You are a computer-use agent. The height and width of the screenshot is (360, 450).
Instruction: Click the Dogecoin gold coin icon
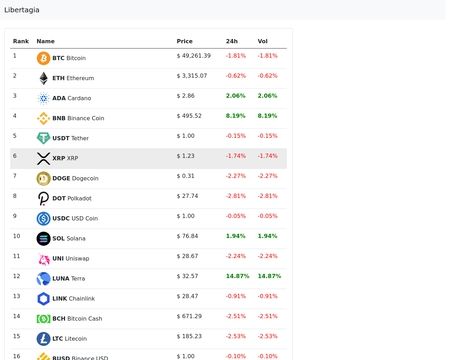click(x=43, y=178)
